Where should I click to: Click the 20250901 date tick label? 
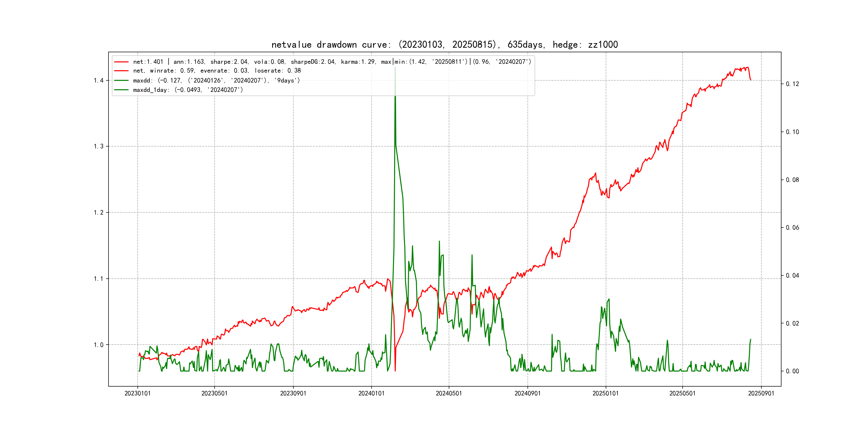[x=761, y=394]
